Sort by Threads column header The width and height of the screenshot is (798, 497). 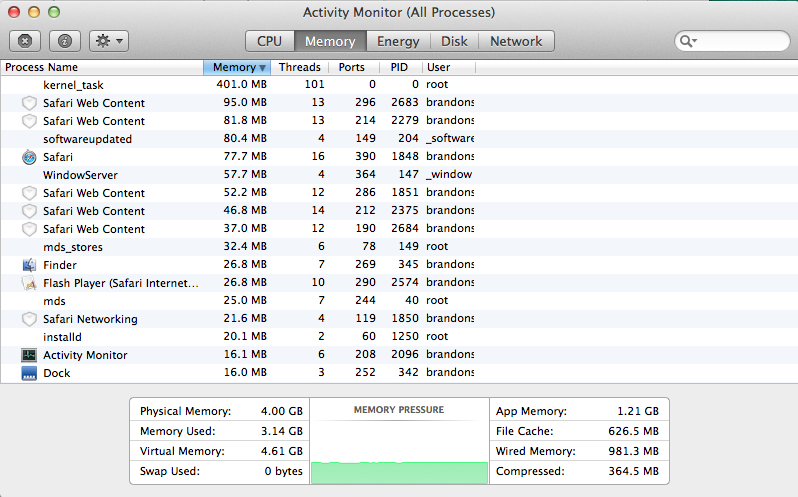tap(299, 67)
